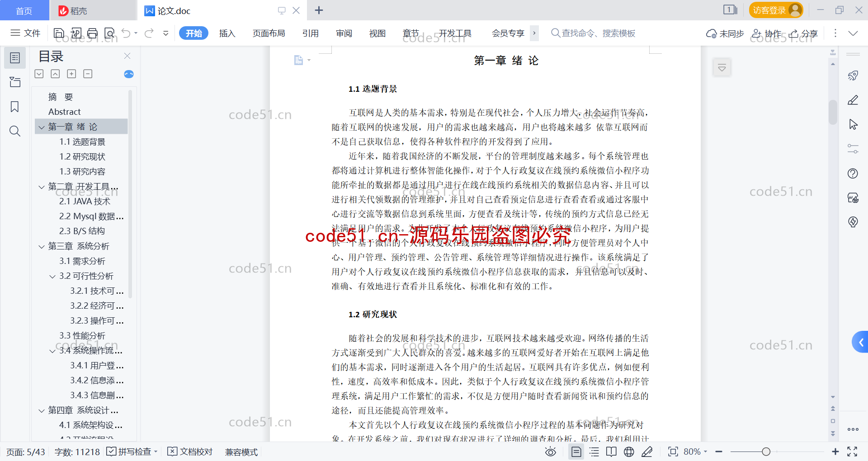Click the 访客登录 button

click(x=776, y=10)
